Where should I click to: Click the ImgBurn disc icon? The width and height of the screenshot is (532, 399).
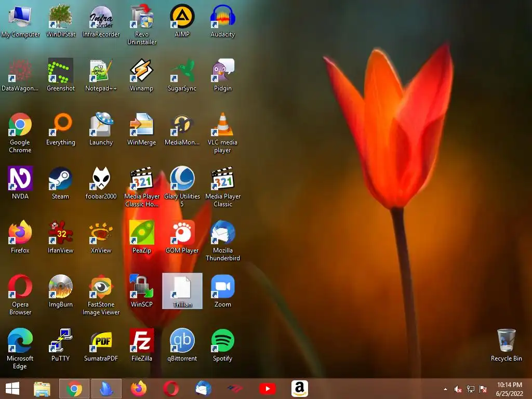(60, 291)
